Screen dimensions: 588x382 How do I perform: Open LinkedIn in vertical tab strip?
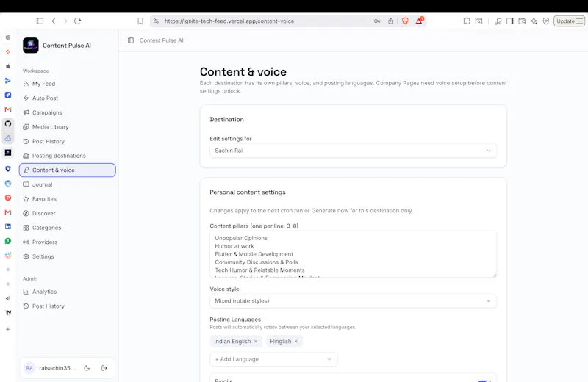[8, 226]
